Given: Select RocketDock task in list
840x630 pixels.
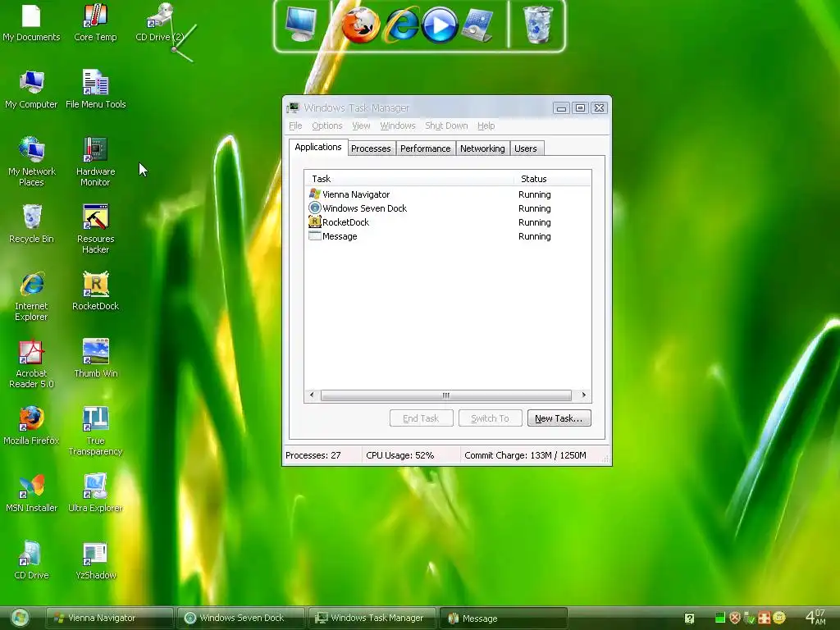Looking at the screenshot, I should tap(447, 222).
